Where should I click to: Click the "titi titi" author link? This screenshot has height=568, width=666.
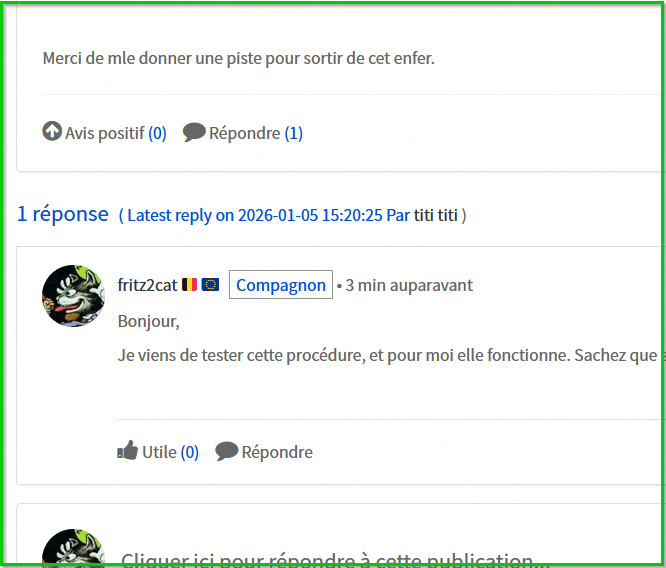[436, 215]
